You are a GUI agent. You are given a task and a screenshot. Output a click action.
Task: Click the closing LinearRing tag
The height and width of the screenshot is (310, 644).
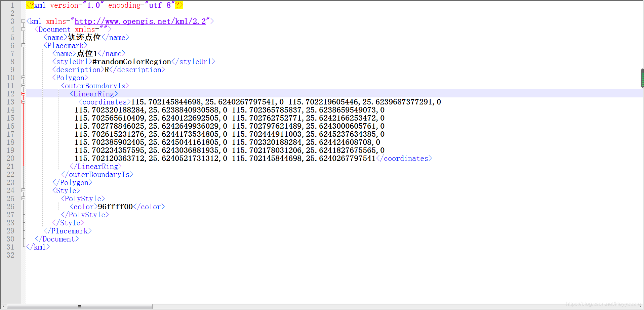click(x=96, y=167)
